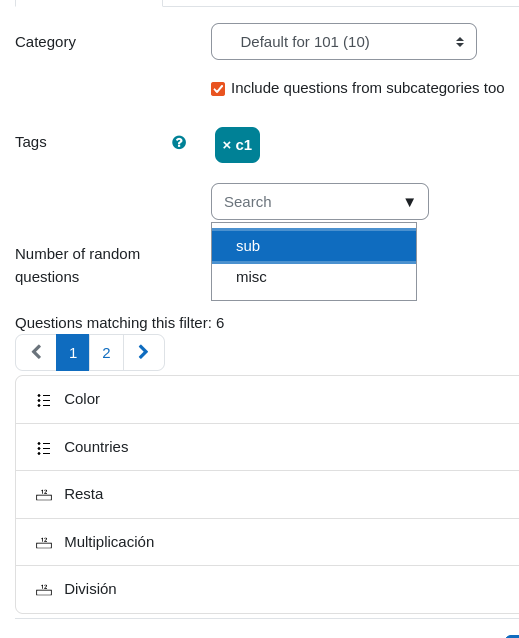Click the Countries question row
This screenshot has width=519, height=638.
tap(267, 447)
